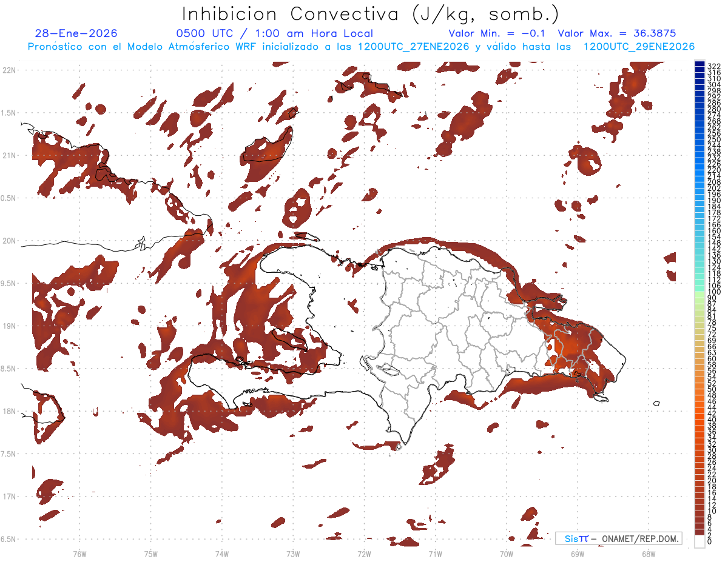Click the '322' colorbar value

pyautogui.click(x=713, y=65)
